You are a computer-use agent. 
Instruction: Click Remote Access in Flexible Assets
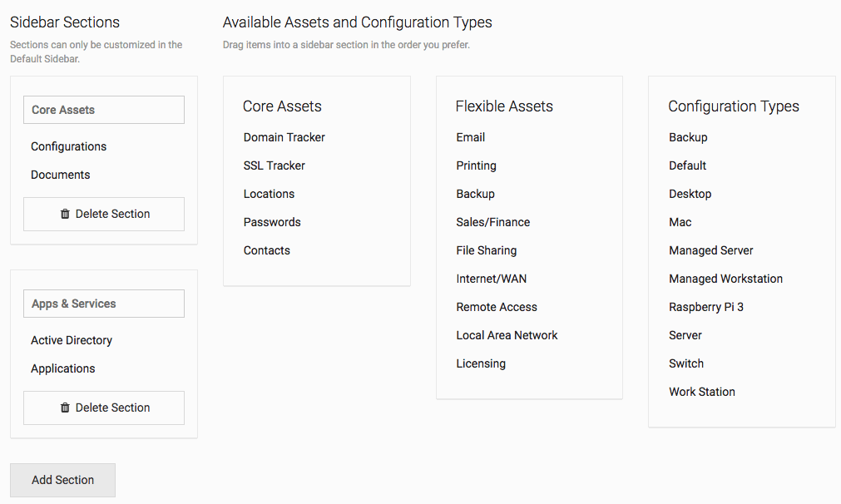tap(497, 307)
